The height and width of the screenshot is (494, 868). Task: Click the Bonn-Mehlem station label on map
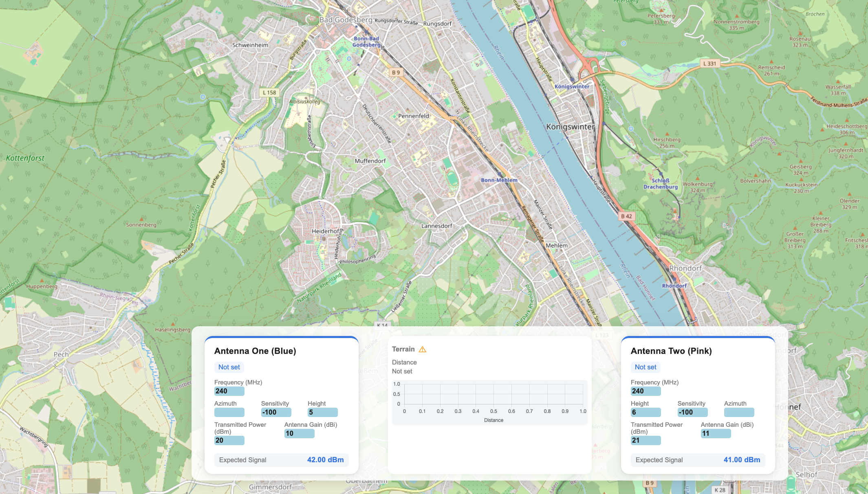(x=499, y=180)
